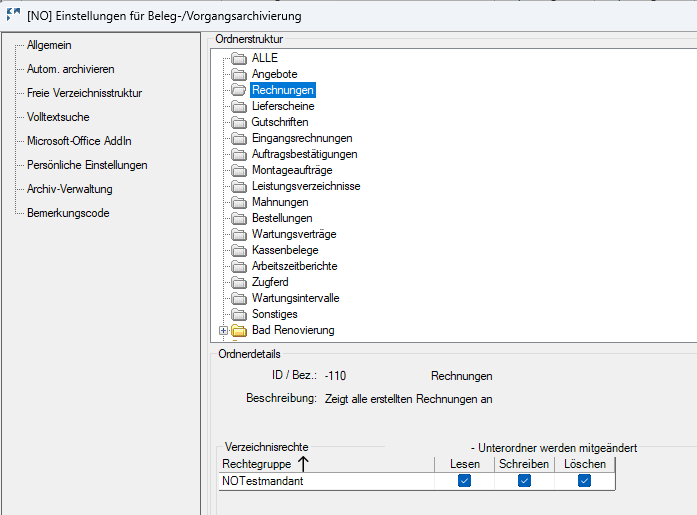Select the Zugferd folder in the tree
The height and width of the screenshot is (515, 697).
coord(270,282)
